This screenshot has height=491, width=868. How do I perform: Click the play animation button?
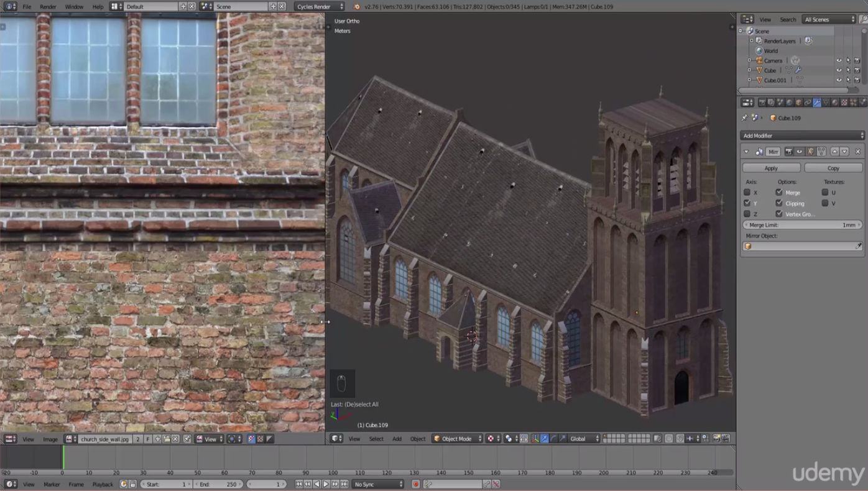coord(326,484)
